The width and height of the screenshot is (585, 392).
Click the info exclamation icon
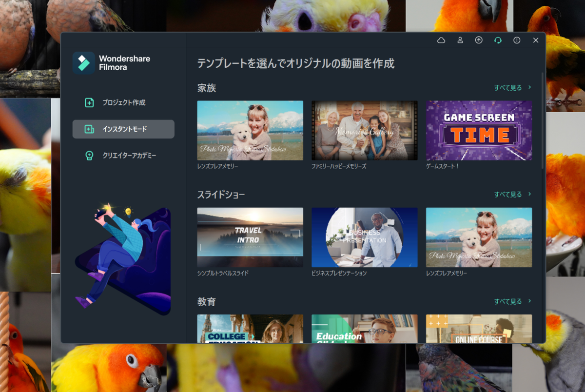517,40
